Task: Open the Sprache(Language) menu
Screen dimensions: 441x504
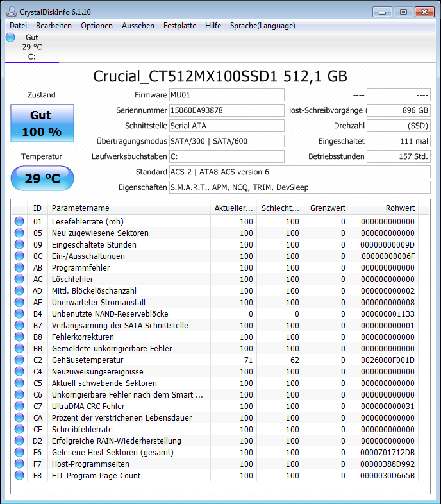Action: pos(263,26)
